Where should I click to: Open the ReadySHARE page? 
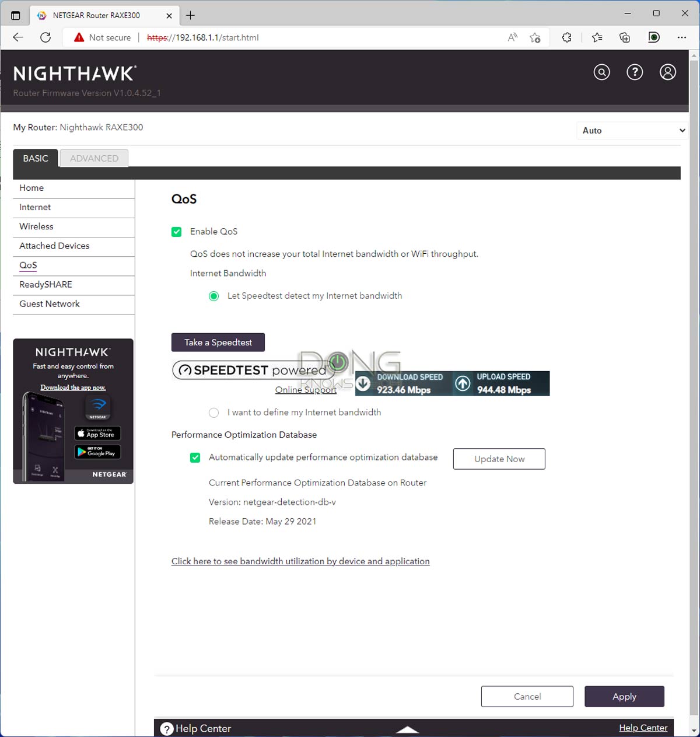tap(73, 284)
